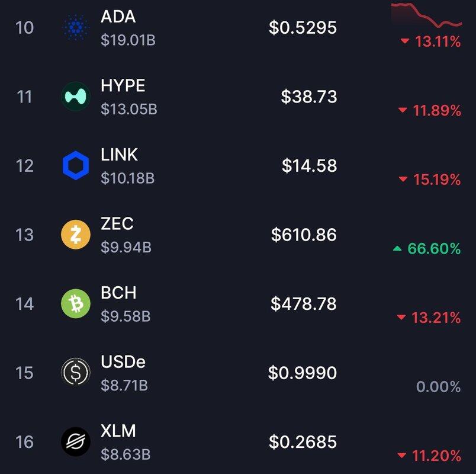Viewport: 476px width, 474px height.
Task: Click ZEC price $610.86
Action: (304, 235)
